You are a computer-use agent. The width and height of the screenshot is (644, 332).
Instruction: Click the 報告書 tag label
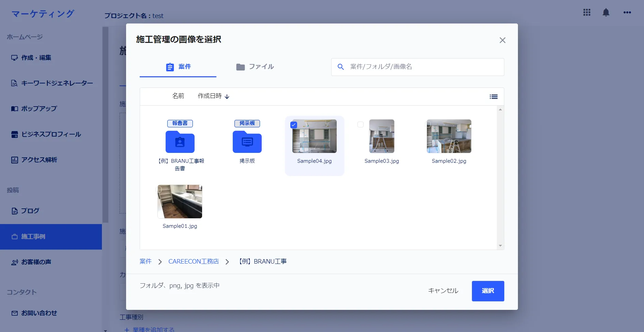[x=180, y=123]
